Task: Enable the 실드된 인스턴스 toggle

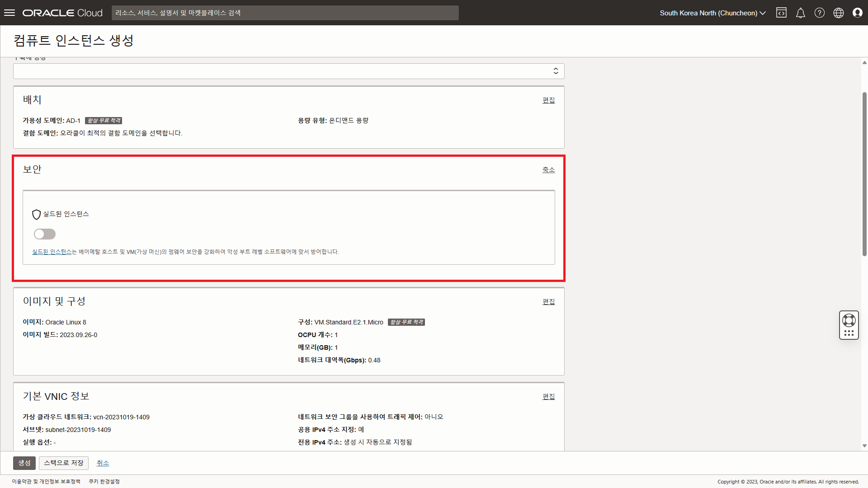Action: (x=45, y=234)
